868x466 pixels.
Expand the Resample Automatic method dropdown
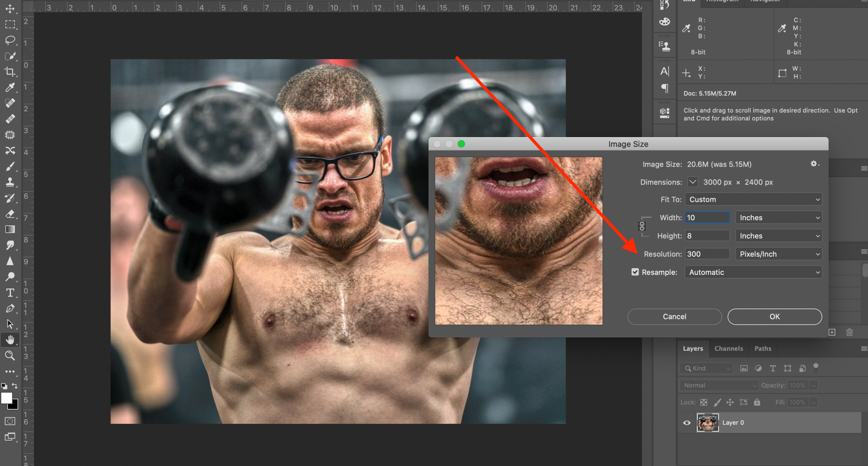tap(753, 272)
